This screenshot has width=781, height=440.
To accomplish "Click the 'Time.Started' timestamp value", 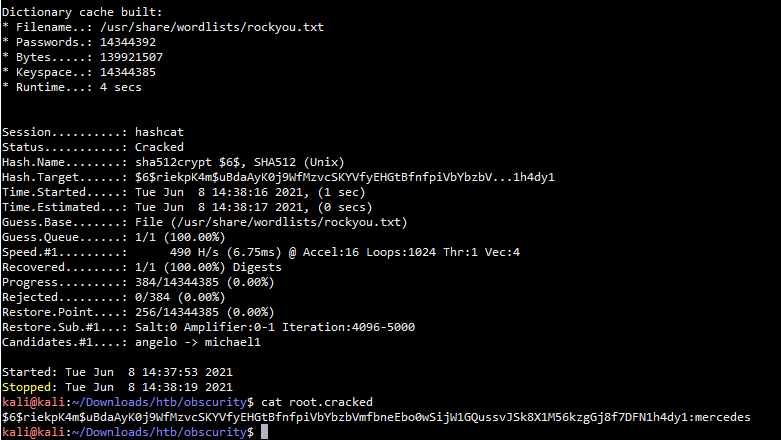I will pos(250,192).
